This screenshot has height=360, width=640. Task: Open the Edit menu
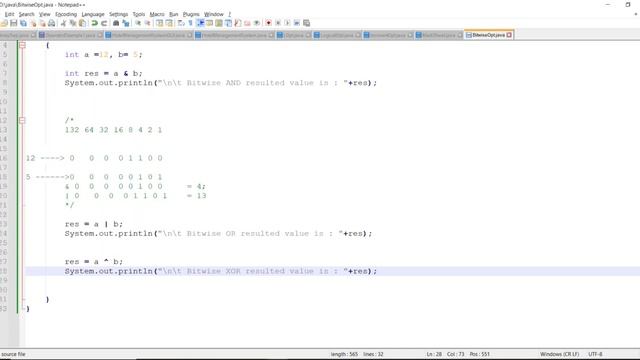9,14
